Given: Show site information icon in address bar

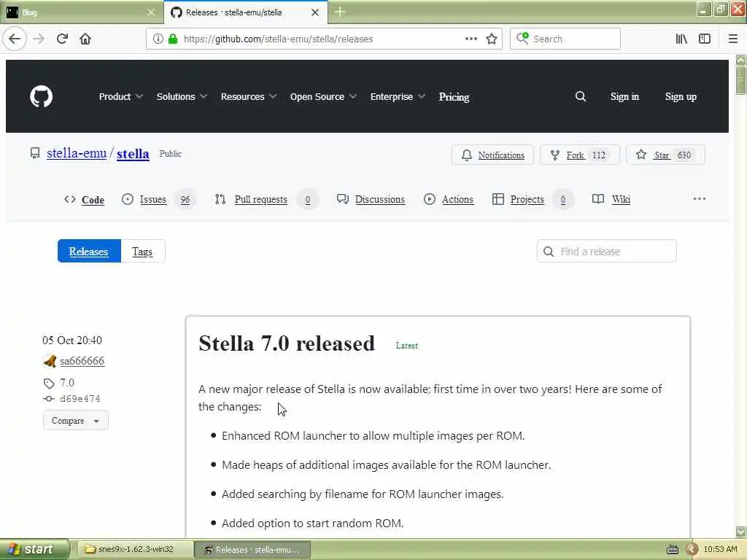Looking at the screenshot, I should pos(158,39).
